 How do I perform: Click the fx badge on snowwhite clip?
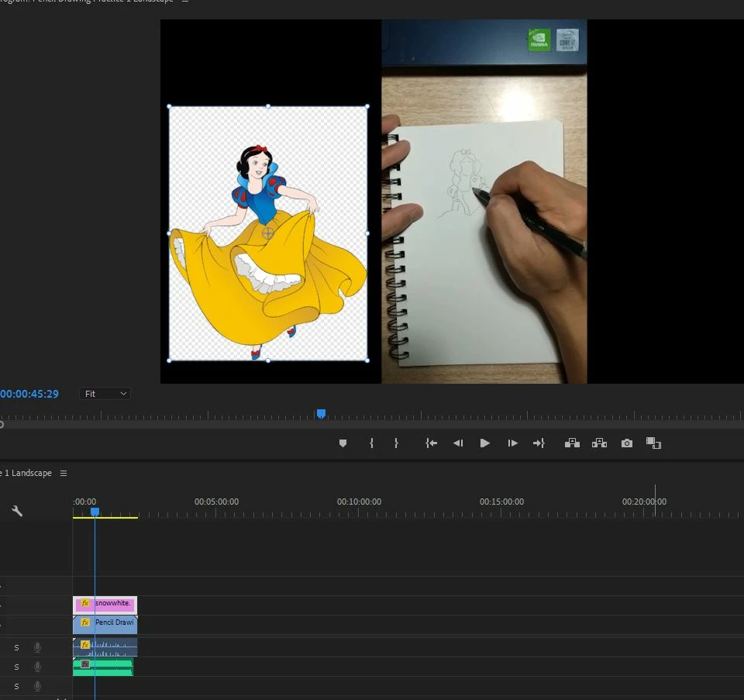pos(85,603)
